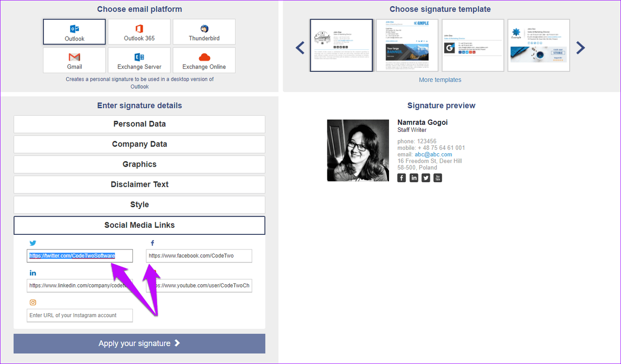The width and height of the screenshot is (621, 364).
Task: Select the Outlook 365 email platform
Action: pos(139,32)
